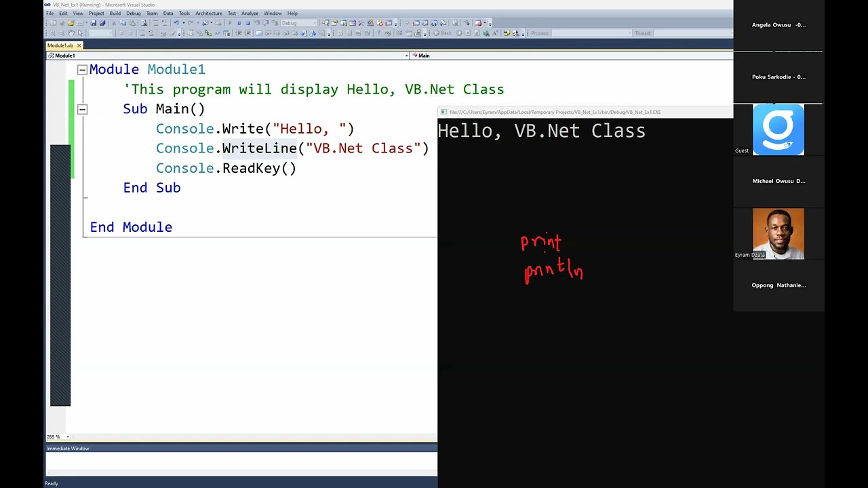The height and width of the screenshot is (488, 868).
Task: Click the Cut scissors icon
Action: [114, 23]
